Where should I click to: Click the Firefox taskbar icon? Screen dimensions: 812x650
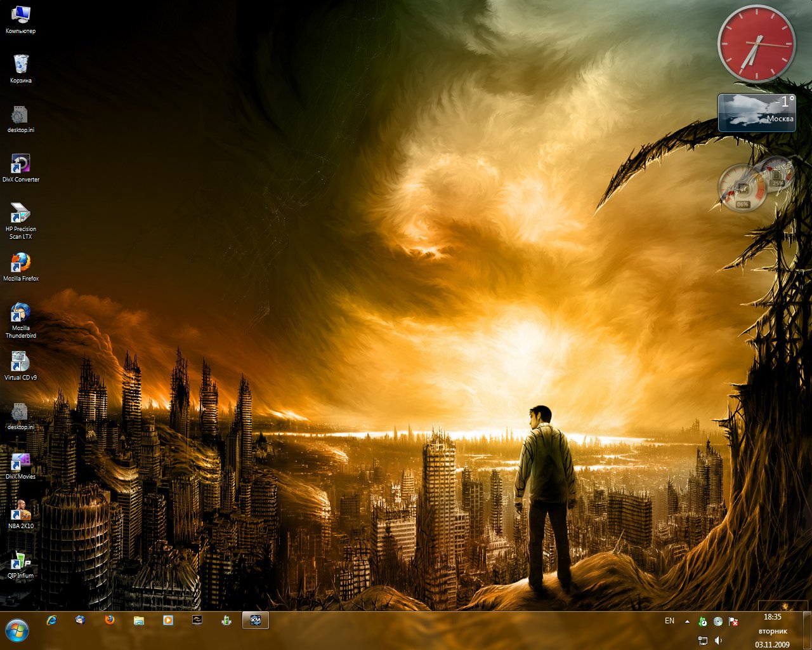pyautogui.click(x=110, y=620)
